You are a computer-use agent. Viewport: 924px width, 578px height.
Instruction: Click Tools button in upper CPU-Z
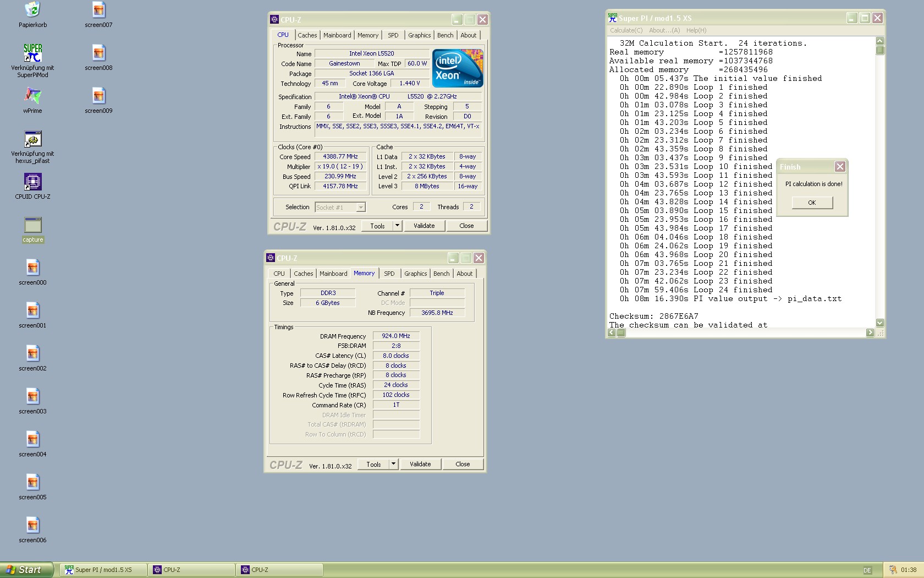click(x=378, y=226)
